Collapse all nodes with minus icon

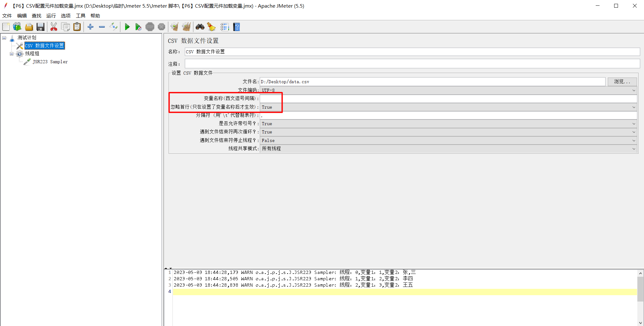(x=102, y=27)
